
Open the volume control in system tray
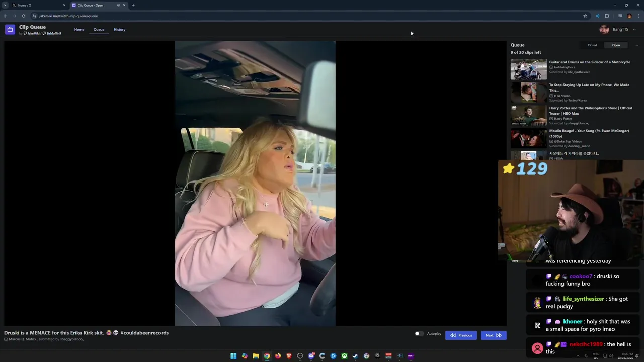tap(611, 356)
